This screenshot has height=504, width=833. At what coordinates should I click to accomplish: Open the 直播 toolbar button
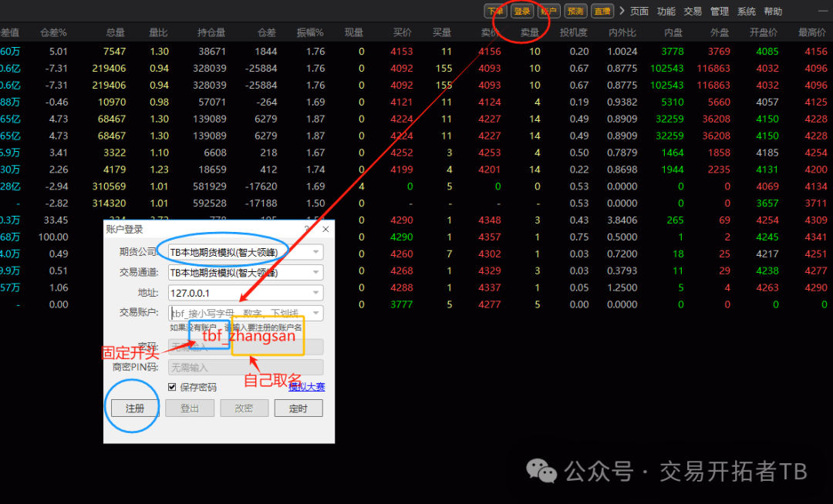click(602, 11)
